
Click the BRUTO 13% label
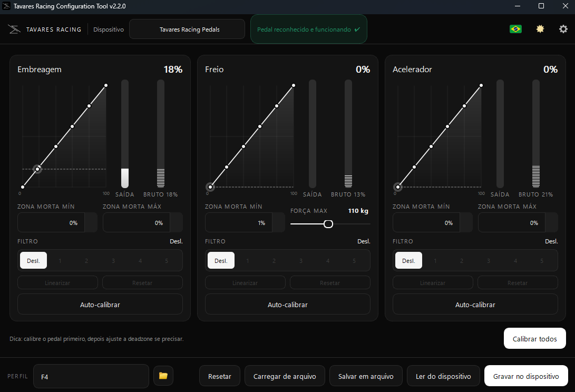tap(348, 194)
